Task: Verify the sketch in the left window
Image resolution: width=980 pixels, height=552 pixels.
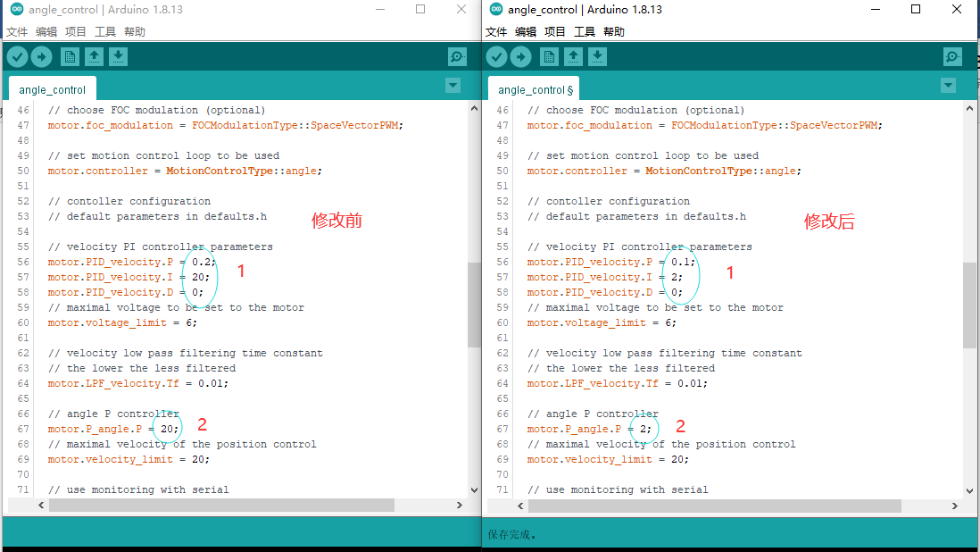Action: pos(17,56)
